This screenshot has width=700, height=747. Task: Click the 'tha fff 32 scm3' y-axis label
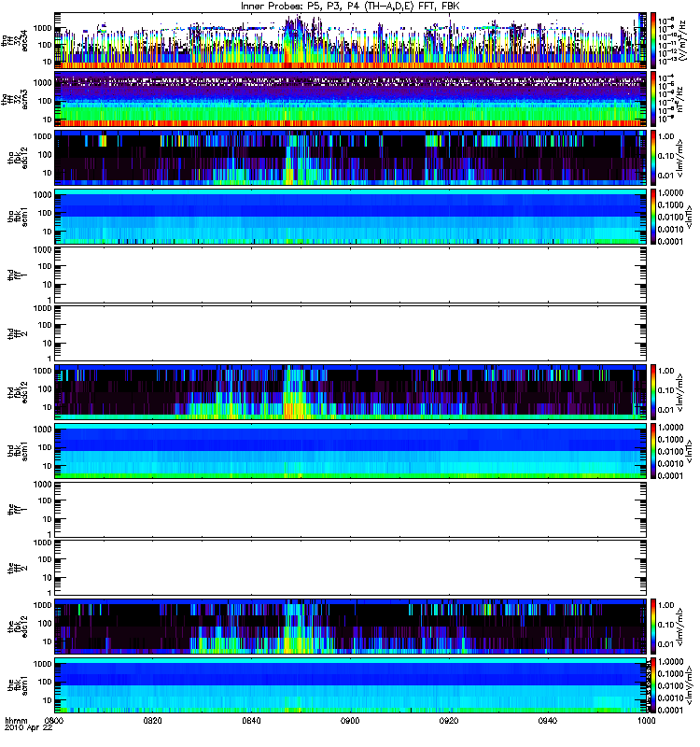14,100
